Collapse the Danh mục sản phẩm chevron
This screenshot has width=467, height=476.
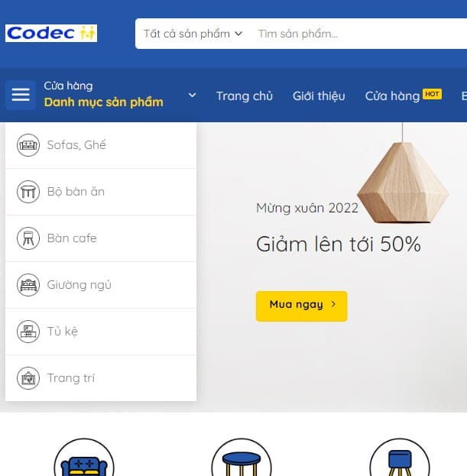(x=192, y=95)
